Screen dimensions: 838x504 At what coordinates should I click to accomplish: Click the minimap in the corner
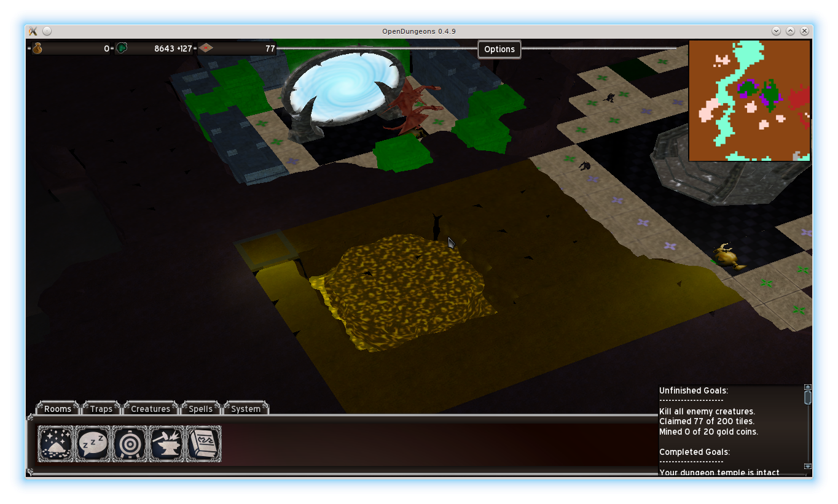[x=749, y=101]
